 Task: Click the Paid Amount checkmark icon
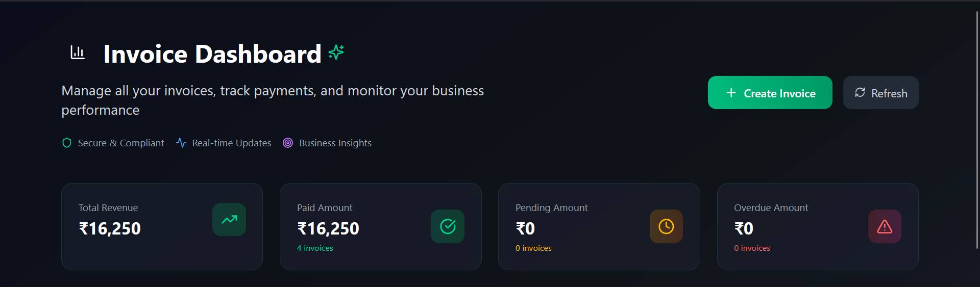pos(448,226)
